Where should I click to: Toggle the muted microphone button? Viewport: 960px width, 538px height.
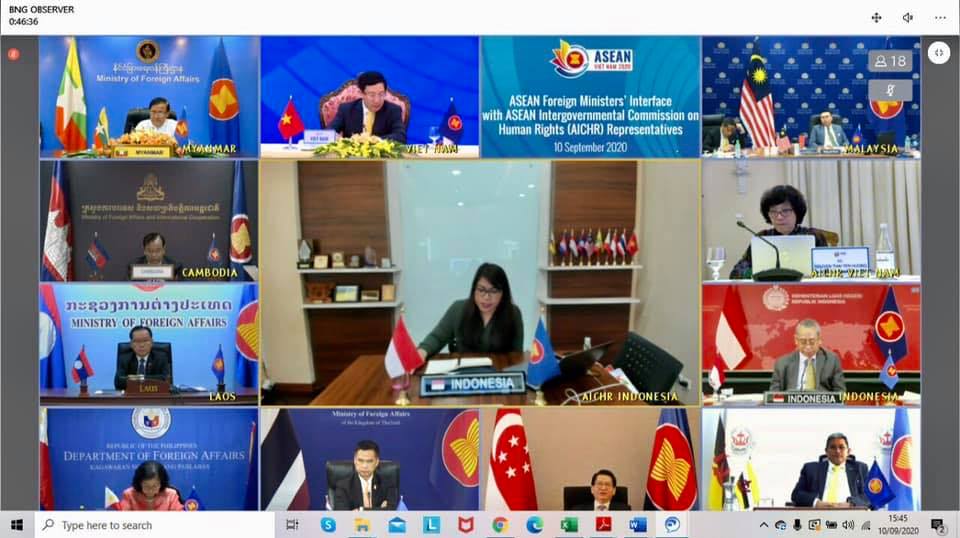point(890,91)
